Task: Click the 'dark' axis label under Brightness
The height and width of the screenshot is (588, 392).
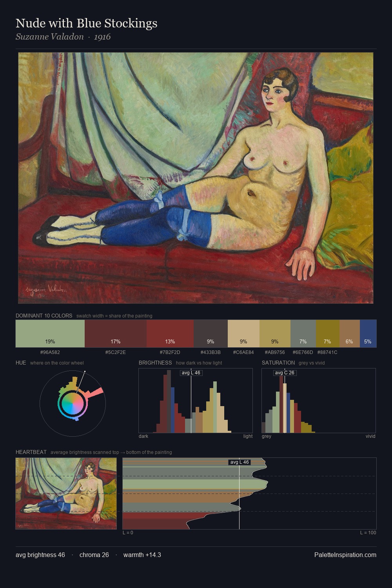Action: [x=143, y=436]
